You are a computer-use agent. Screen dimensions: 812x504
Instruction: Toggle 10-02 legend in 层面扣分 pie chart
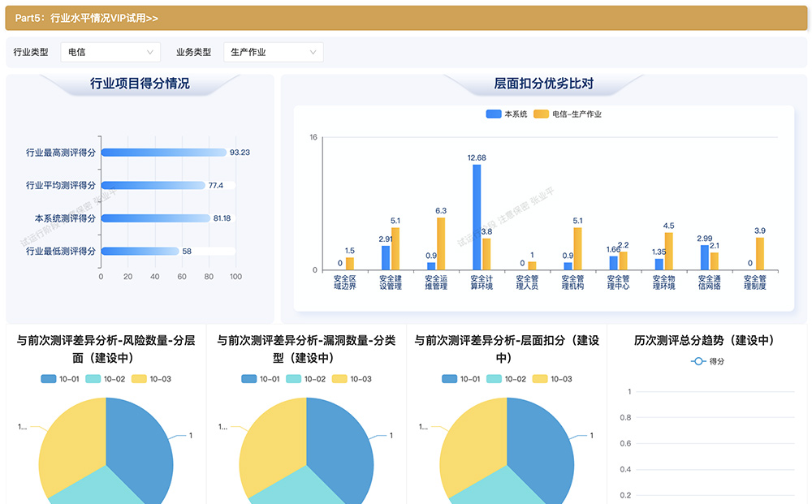[506, 379]
